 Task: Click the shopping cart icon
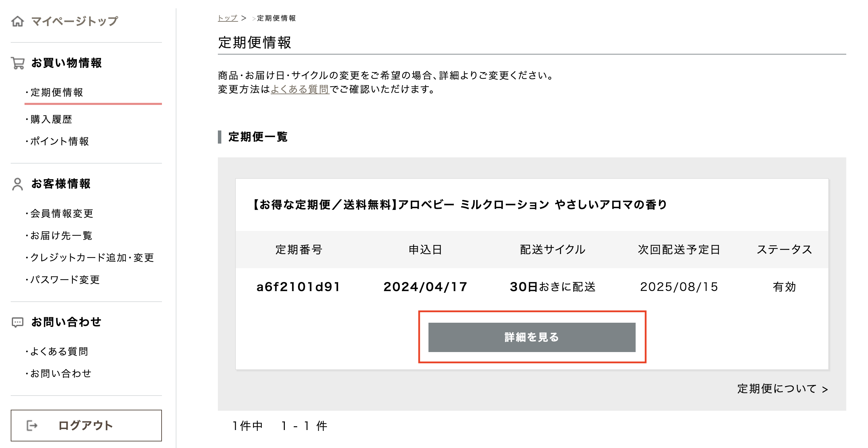coord(18,63)
